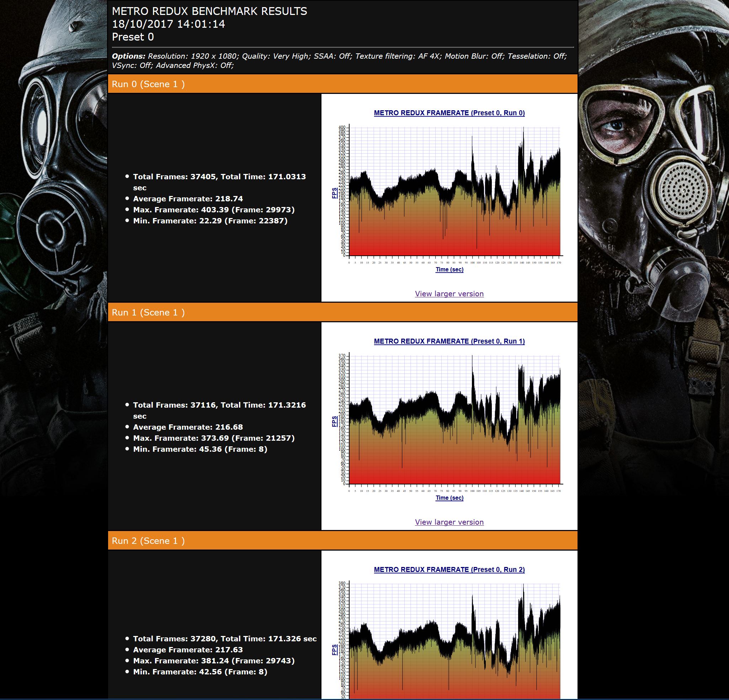Click Run 1 'View larger version' link
The image size is (729, 700).
449,522
